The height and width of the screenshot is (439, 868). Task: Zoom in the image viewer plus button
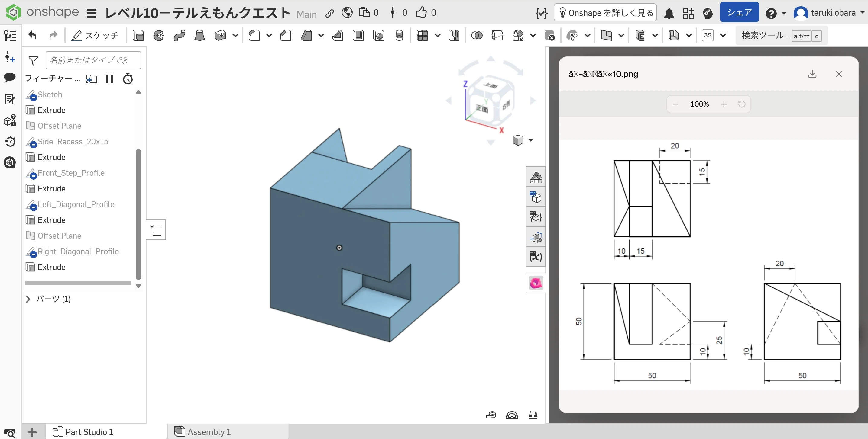point(724,104)
